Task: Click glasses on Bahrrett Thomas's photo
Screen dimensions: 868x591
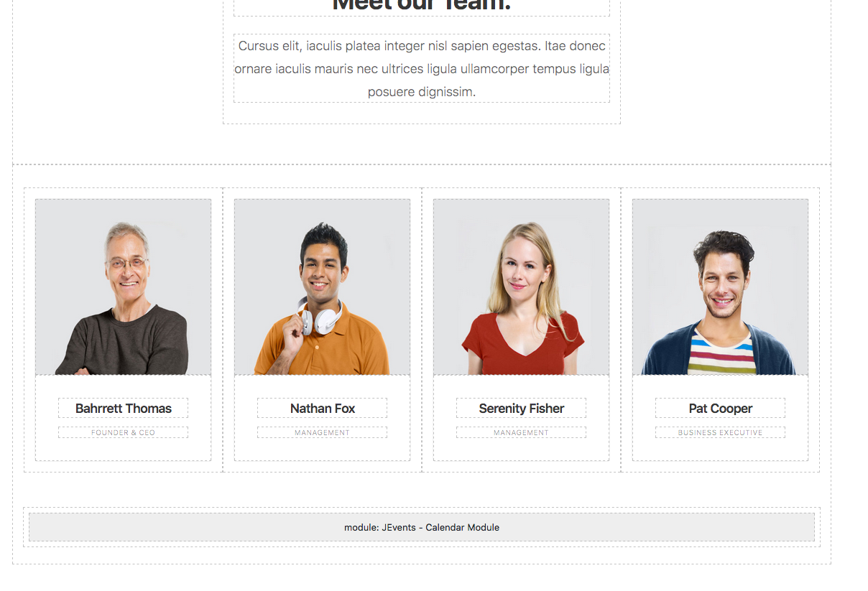Action: (x=126, y=264)
